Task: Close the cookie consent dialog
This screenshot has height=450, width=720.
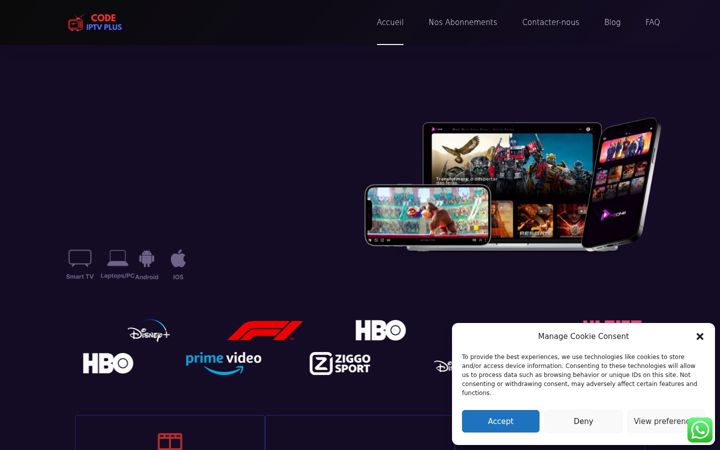Action: point(700,337)
